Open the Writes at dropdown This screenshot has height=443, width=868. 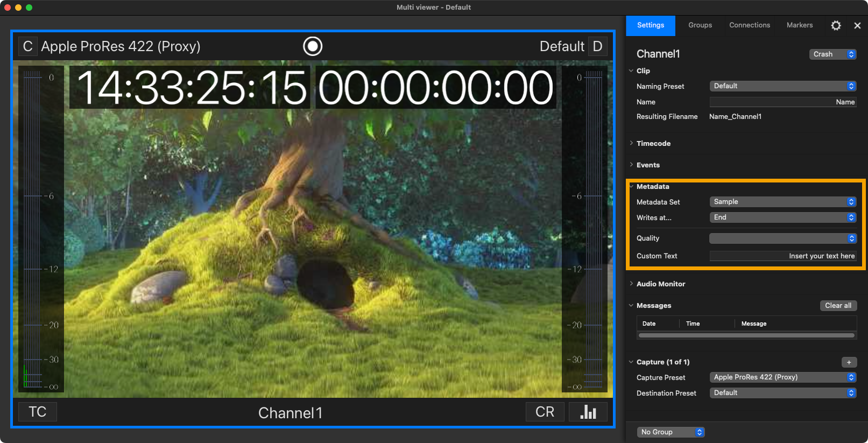782,217
